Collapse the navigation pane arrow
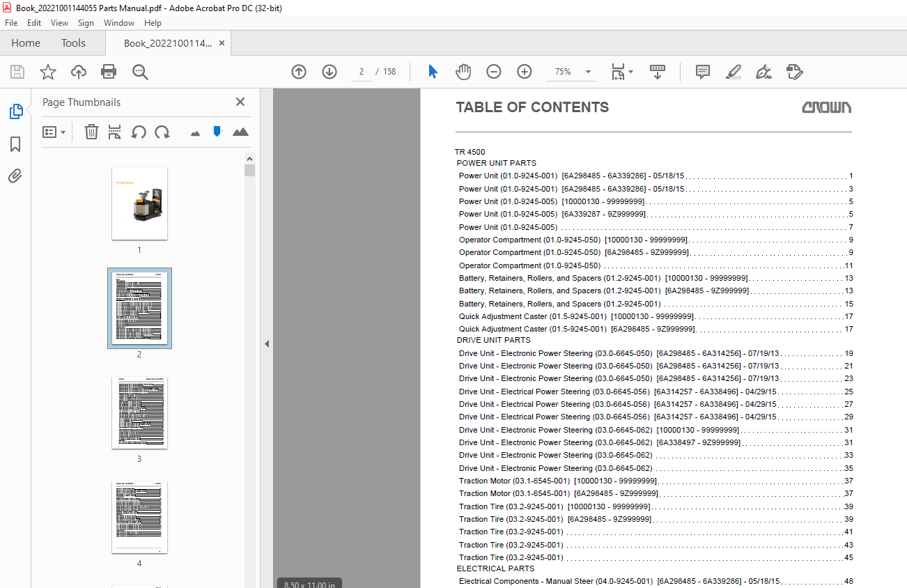 click(266, 343)
